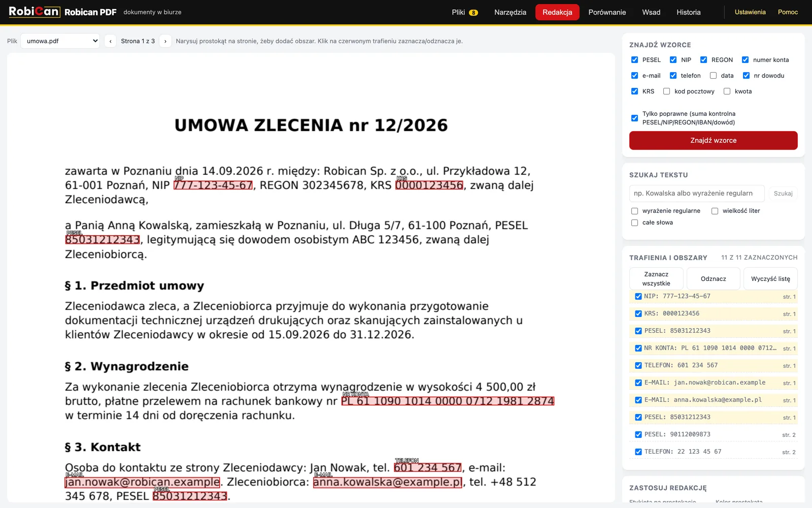Click the phone 601 234 567 redaction box
This screenshot has height=508, width=812.
coord(428,468)
